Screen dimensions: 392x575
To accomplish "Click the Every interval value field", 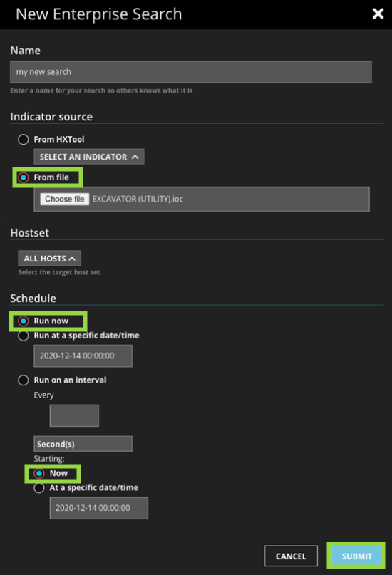I will click(x=74, y=415).
